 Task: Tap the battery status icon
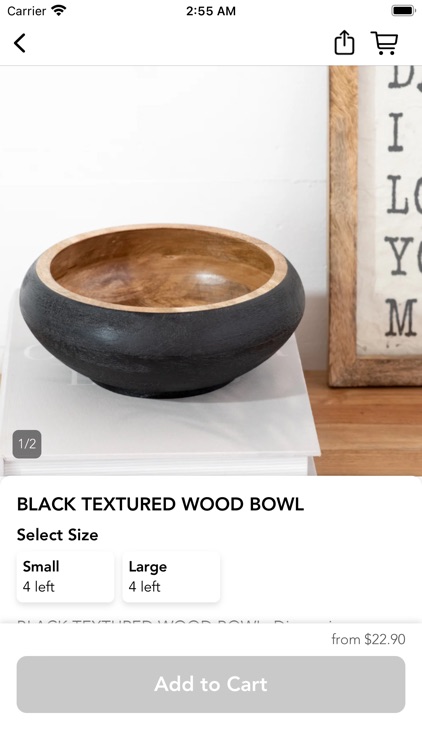tap(403, 10)
